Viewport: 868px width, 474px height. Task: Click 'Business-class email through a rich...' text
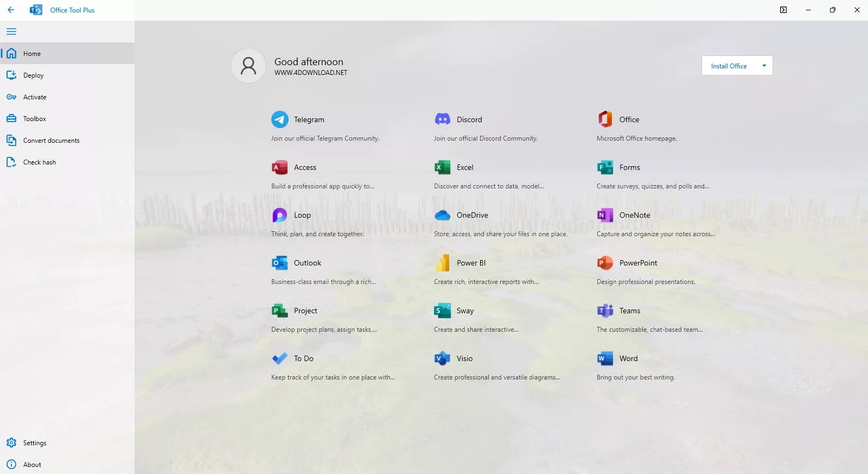coord(323,282)
